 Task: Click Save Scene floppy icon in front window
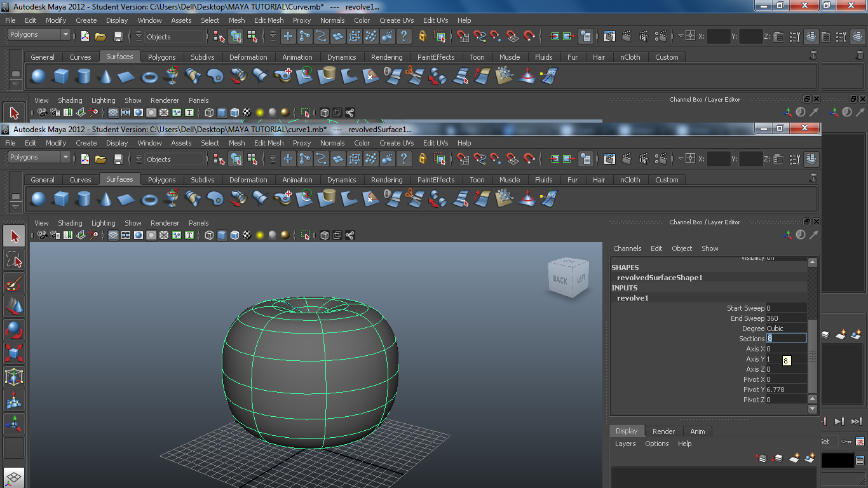click(118, 159)
